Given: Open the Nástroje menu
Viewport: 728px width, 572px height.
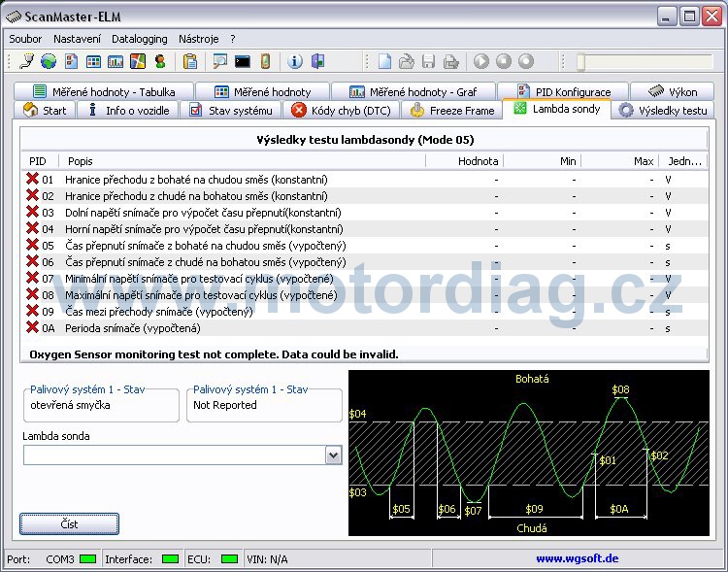Looking at the screenshot, I should click(198, 39).
